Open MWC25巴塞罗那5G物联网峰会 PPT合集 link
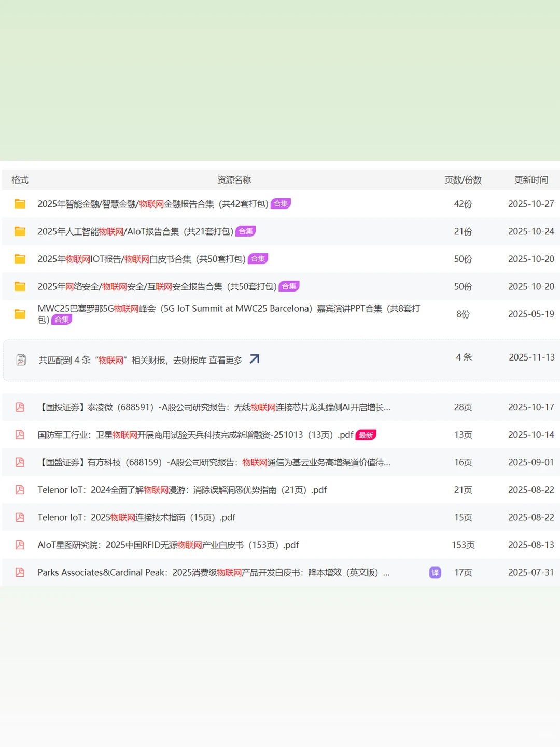 click(x=229, y=314)
